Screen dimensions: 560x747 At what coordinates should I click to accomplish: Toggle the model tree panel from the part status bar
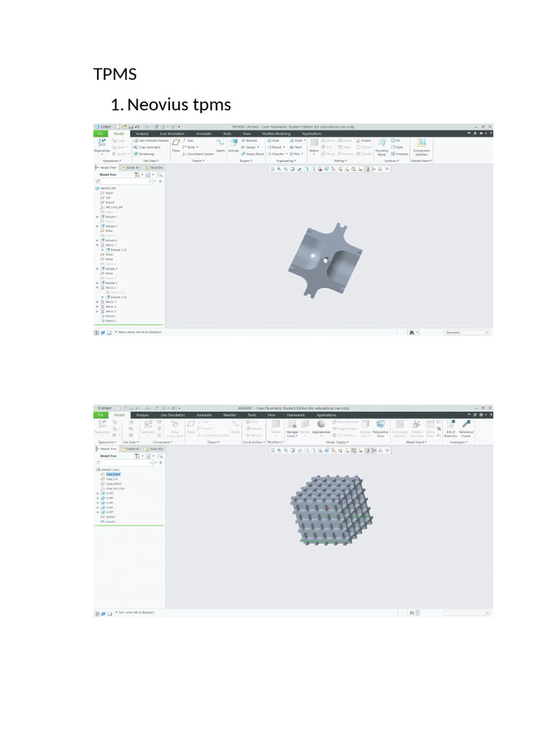click(97, 333)
